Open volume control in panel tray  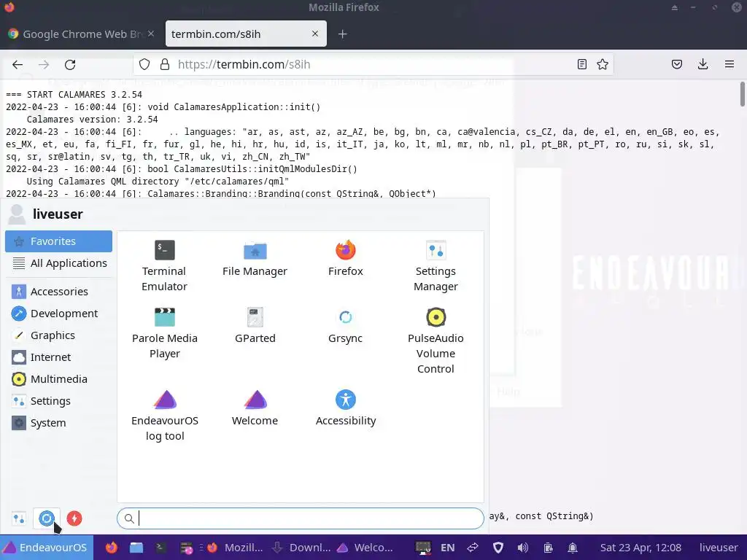point(522,548)
